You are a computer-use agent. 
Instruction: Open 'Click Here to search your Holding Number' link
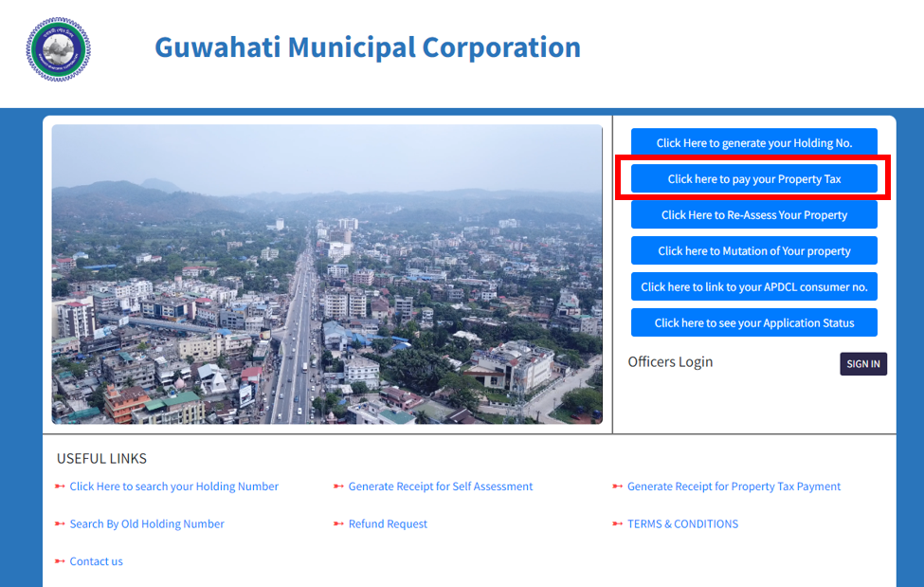click(x=173, y=486)
